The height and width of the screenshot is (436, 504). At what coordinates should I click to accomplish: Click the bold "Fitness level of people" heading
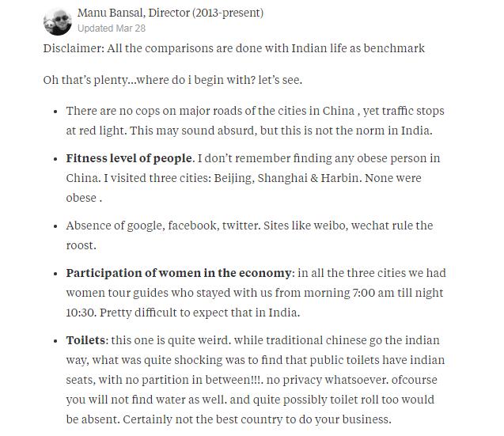click(x=129, y=158)
